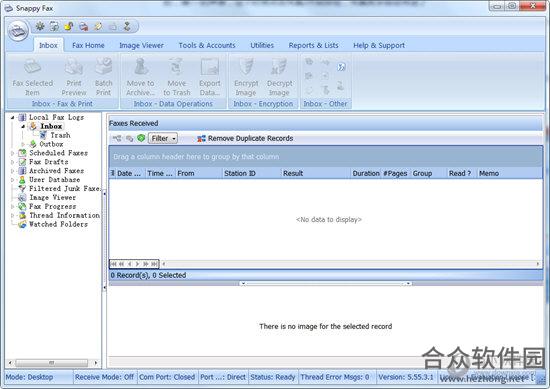Click the highlighted icon in Inbox - Other group
This screenshot has height=389, width=550.
coord(341,67)
